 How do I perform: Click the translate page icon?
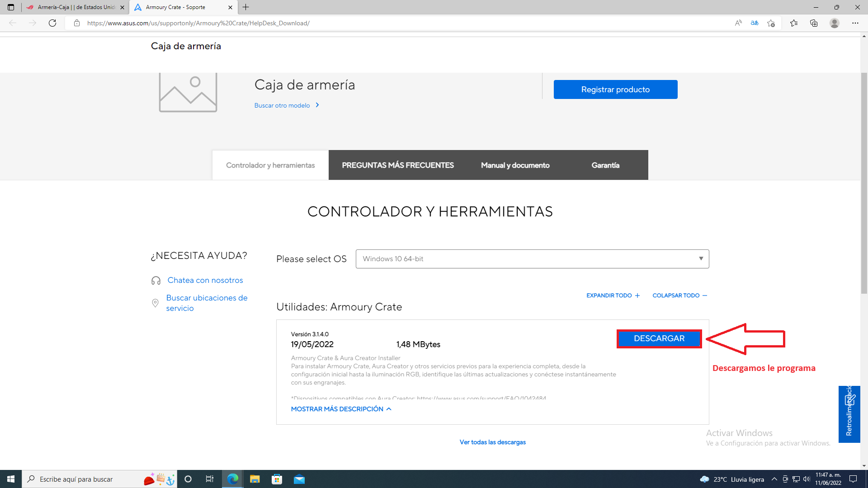point(754,23)
